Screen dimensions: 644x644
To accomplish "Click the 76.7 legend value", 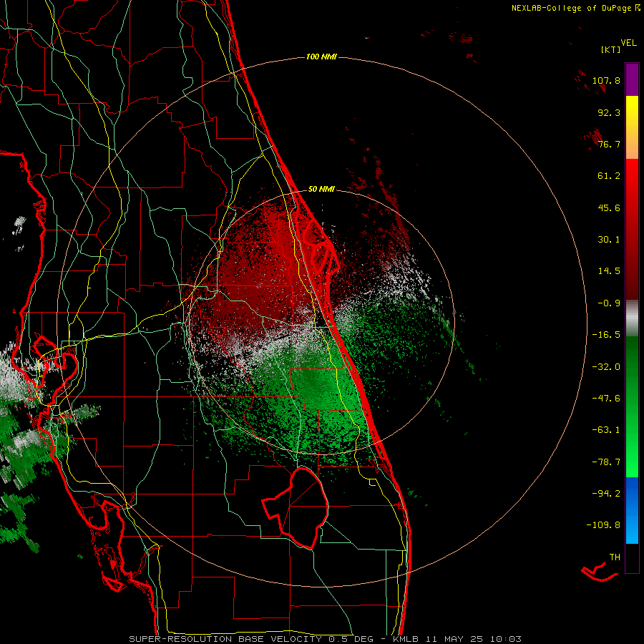I will pyautogui.click(x=609, y=144).
